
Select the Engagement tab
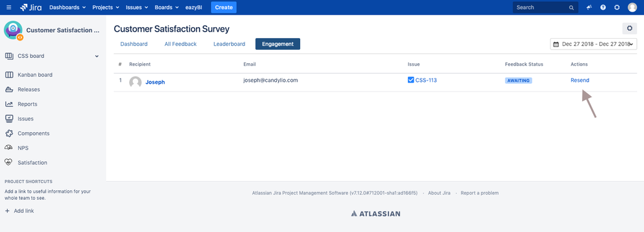tap(277, 44)
